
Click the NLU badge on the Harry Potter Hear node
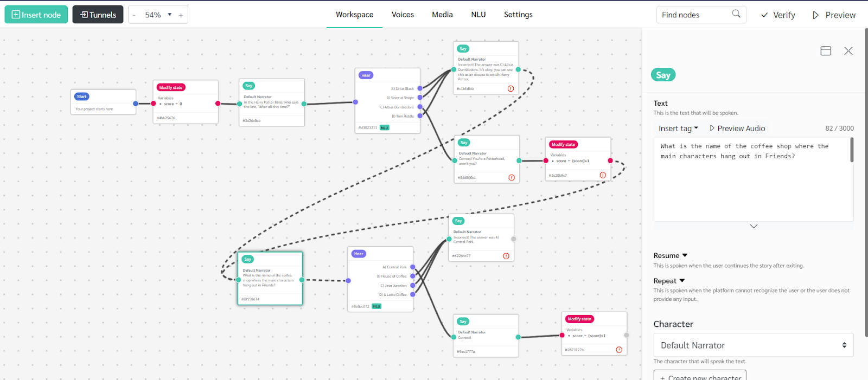click(x=384, y=128)
